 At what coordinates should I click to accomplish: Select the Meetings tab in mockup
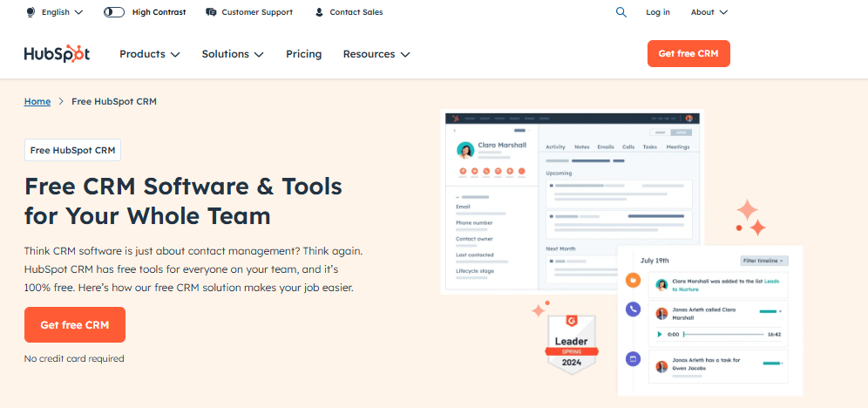coord(678,146)
